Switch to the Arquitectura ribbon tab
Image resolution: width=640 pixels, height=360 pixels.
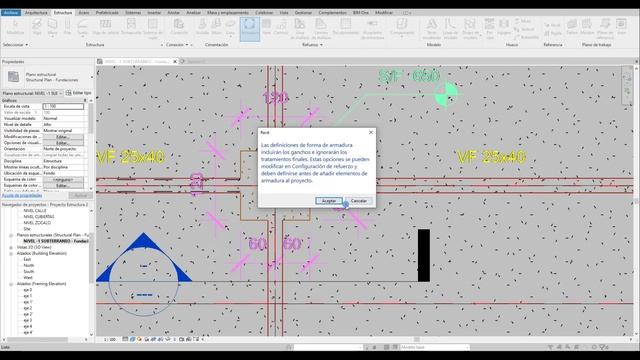(x=36, y=13)
